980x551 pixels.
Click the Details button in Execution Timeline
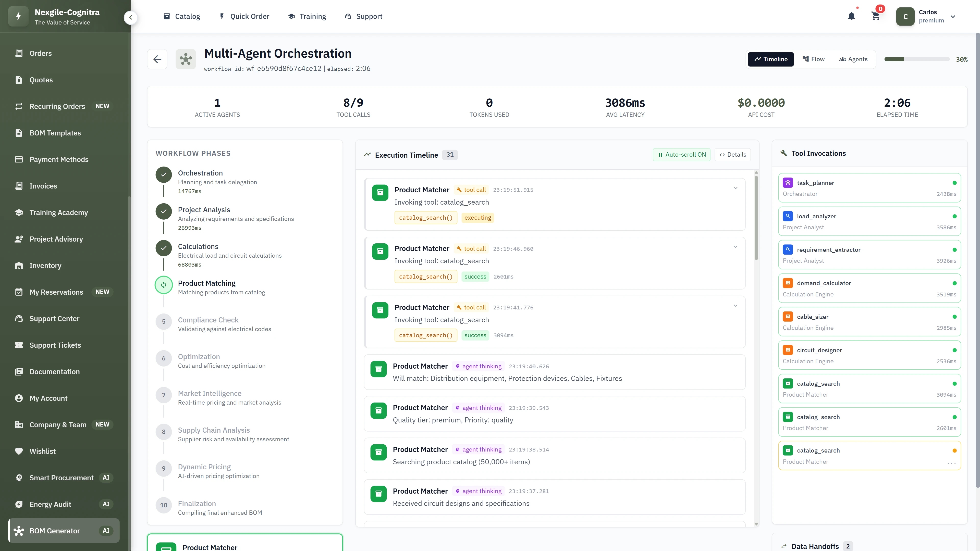pos(732,154)
